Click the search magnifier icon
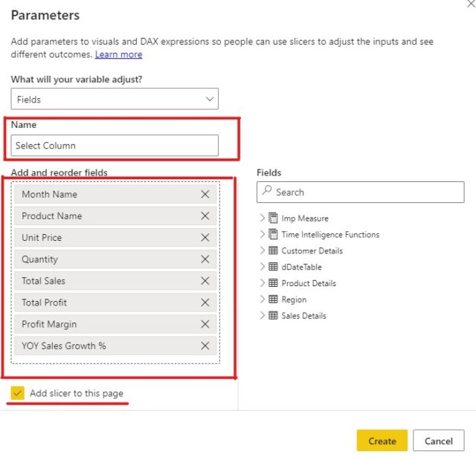The height and width of the screenshot is (460, 476). pyautogui.click(x=267, y=190)
